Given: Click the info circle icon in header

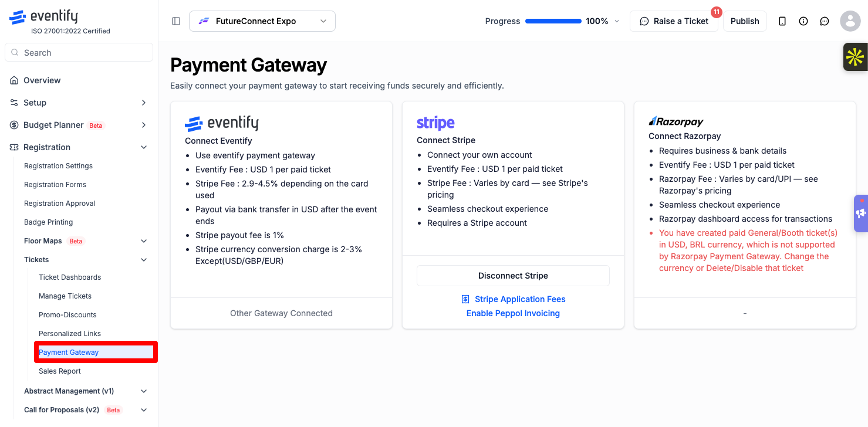Looking at the screenshot, I should coord(803,21).
